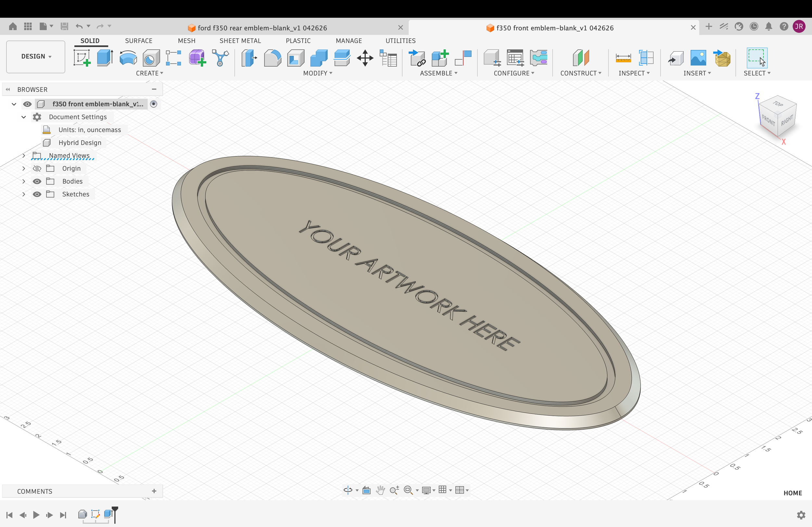Select the Hole tool
The width and height of the screenshot is (812, 527).
[x=151, y=58]
